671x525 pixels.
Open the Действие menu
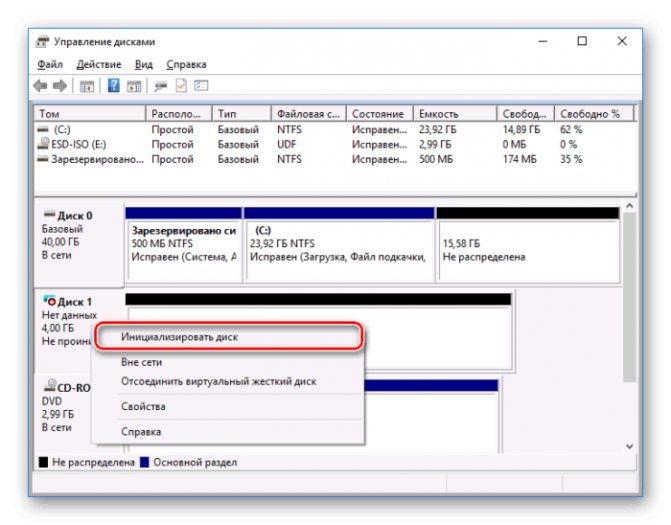[99, 65]
